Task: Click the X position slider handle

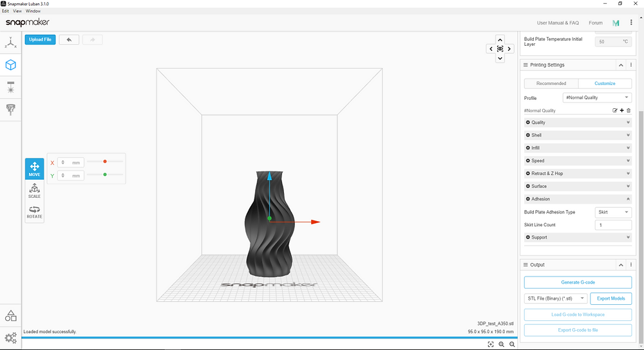Action: (x=105, y=162)
